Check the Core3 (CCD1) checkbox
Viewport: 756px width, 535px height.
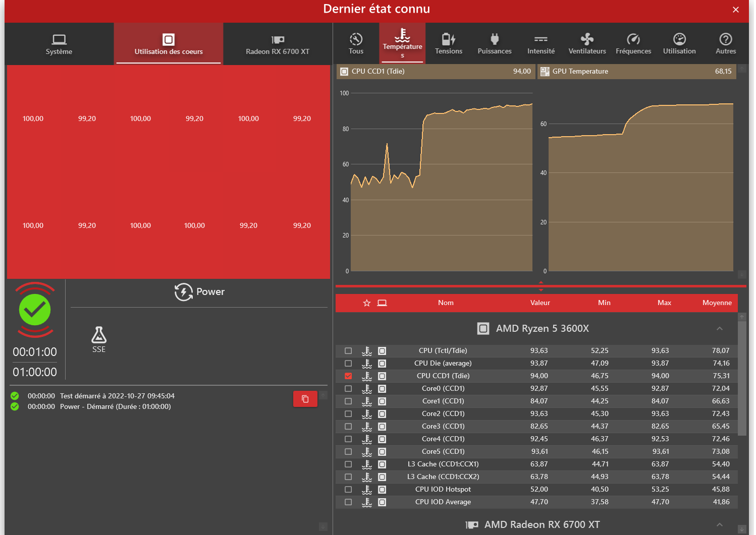[x=348, y=427]
